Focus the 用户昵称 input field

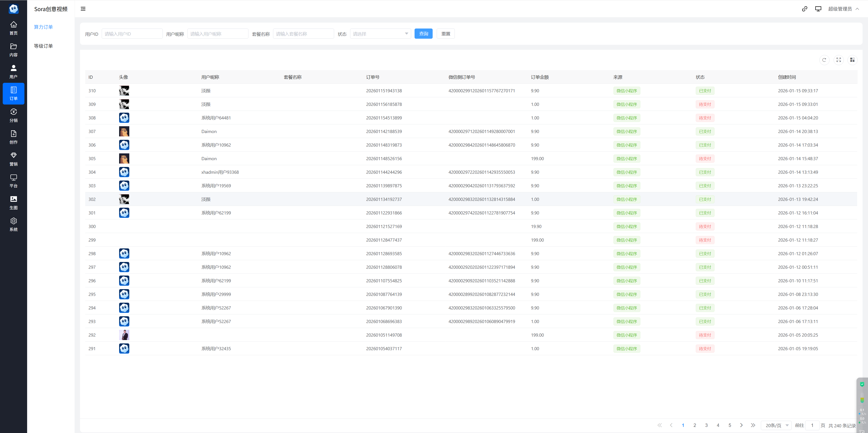[x=217, y=34]
